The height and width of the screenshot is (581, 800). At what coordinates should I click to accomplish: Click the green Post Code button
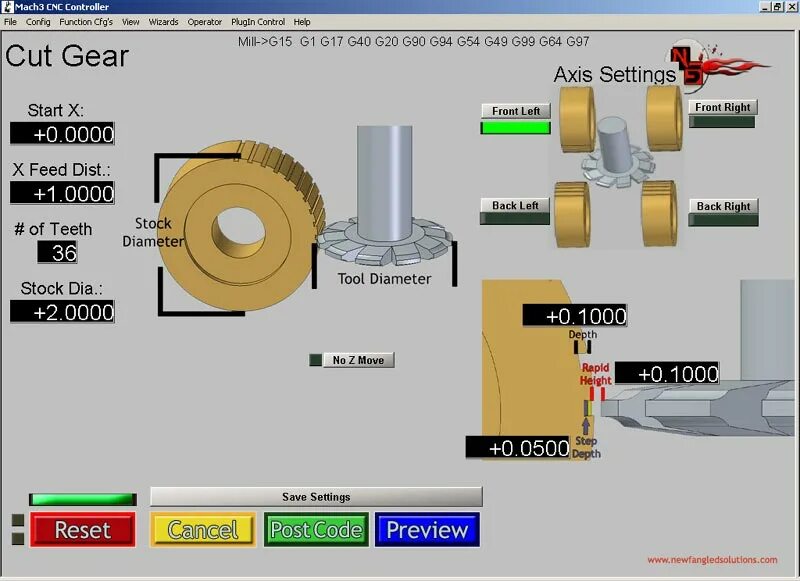(316, 530)
